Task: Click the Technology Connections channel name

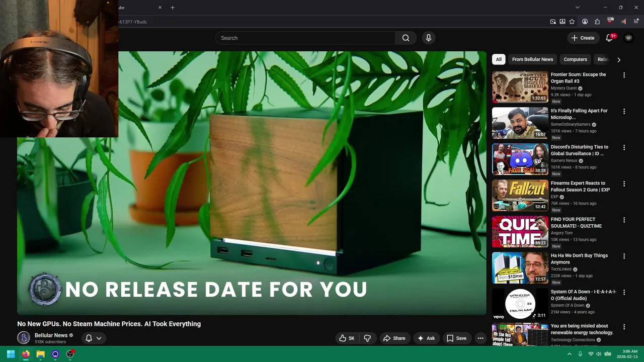Action: click(573, 340)
